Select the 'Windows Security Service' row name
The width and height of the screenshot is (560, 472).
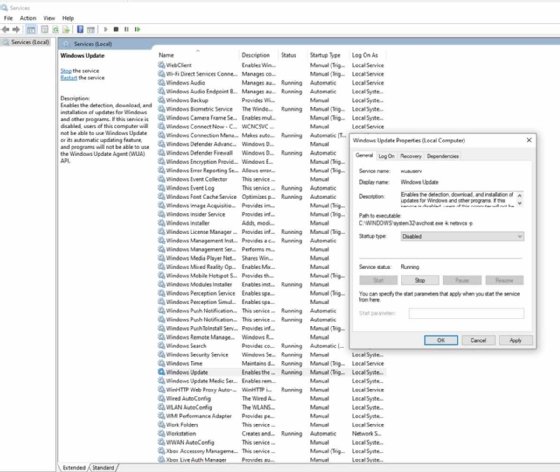pyautogui.click(x=197, y=355)
